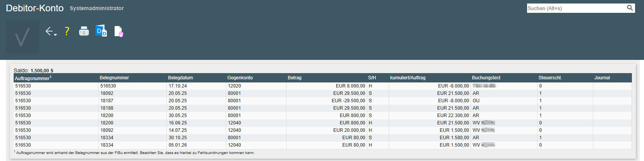Click Belegdatum 05.01.26 cell
This screenshot has height=161, width=644.
pyautogui.click(x=178, y=145)
